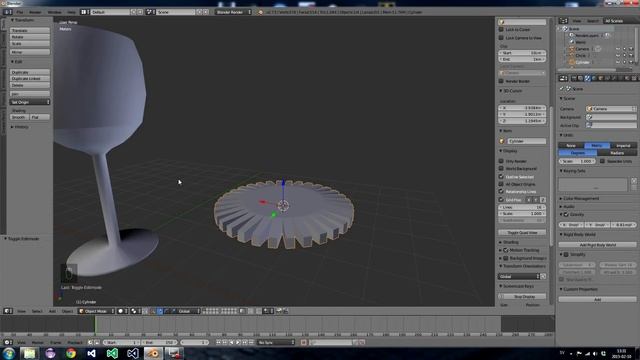
Task: Open the Render menu
Action: click(x=35, y=12)
